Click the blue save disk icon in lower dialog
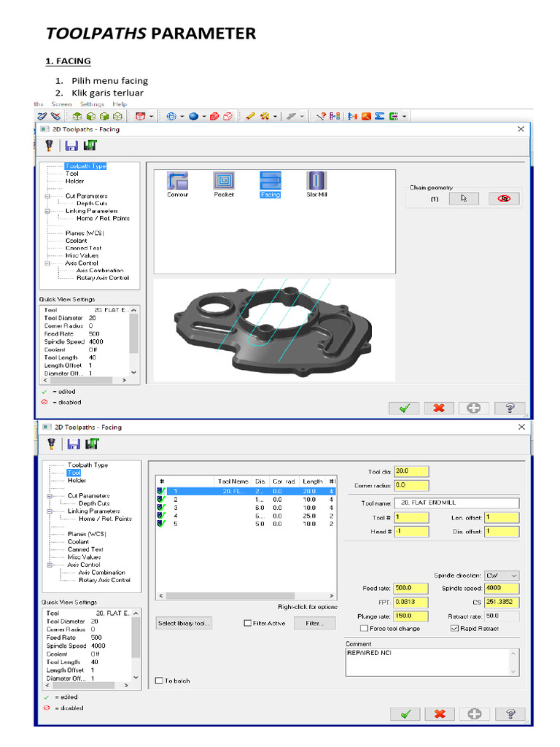This screenshot has height=747, width=560. click(74, 444)
